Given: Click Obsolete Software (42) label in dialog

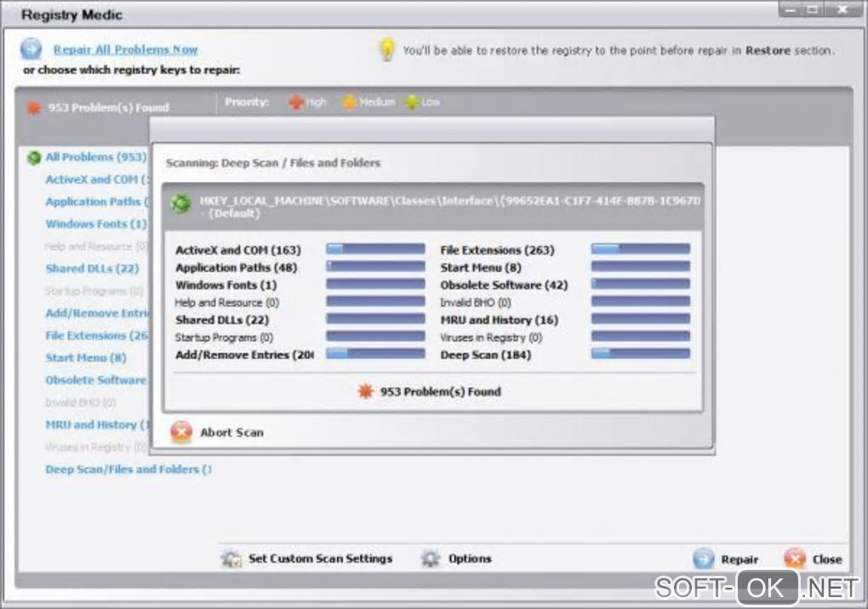Looking at the screenshot, I should pos(505,286).
